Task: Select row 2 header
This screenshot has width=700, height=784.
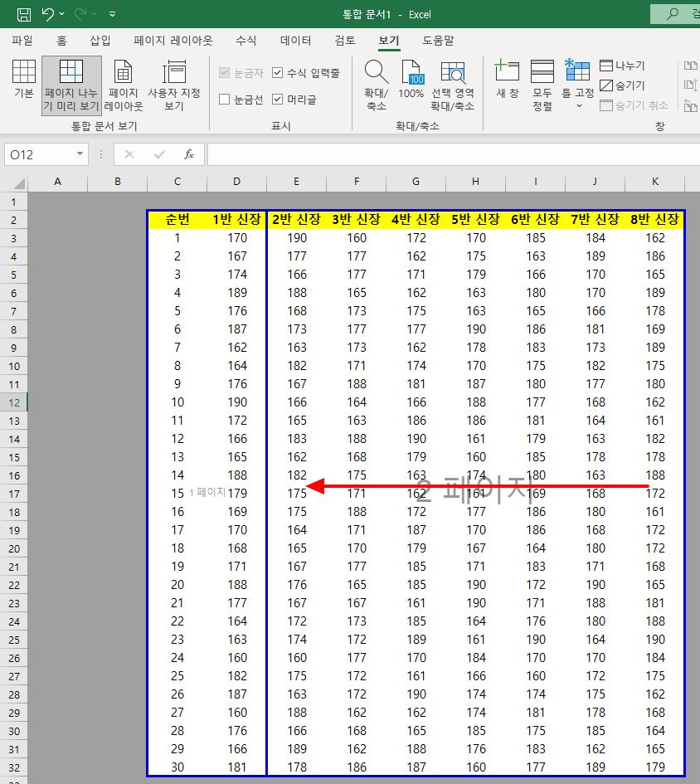Action: pyautogui.click(x=14, y=220)
